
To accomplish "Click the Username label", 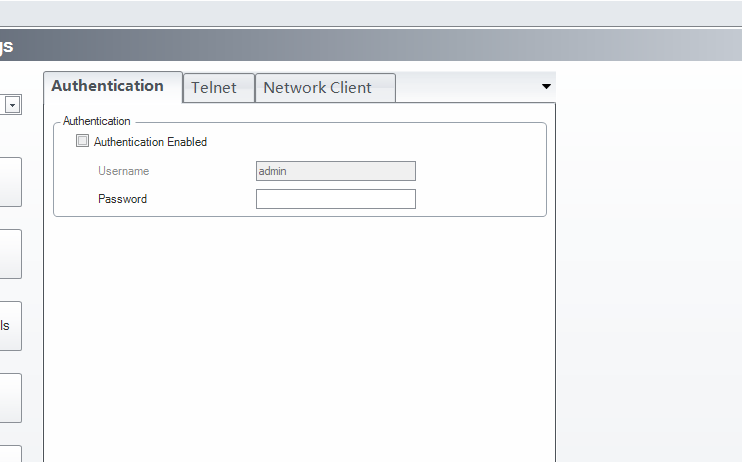I will pos(124,171).
